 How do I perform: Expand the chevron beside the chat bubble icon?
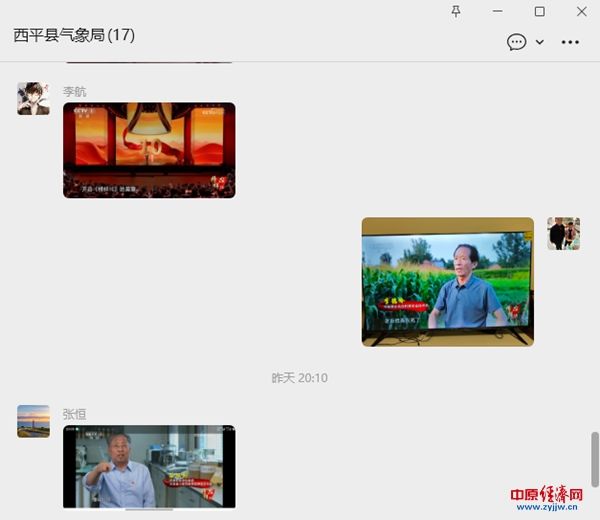click(540, 42)
